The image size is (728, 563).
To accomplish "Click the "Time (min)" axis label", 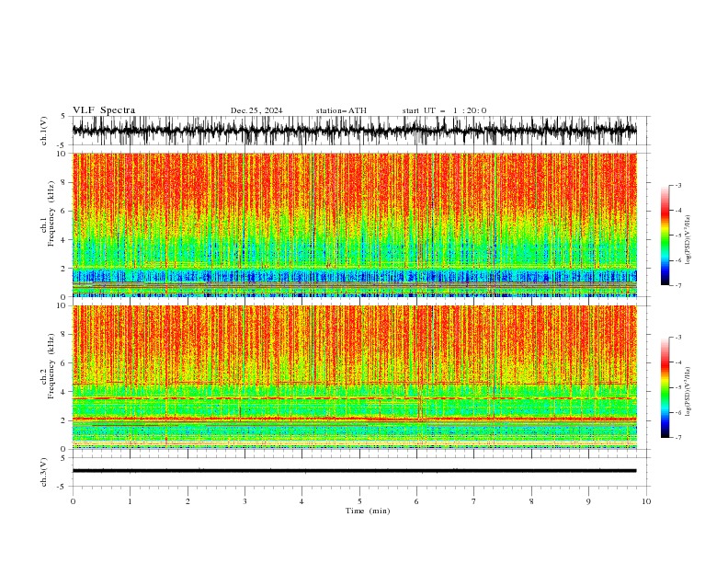I will pyautogui.click(x=368, y=511).
